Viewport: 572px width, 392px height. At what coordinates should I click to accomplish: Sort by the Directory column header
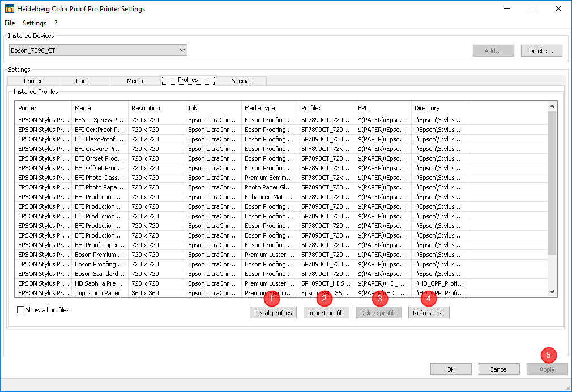[439, 108]
